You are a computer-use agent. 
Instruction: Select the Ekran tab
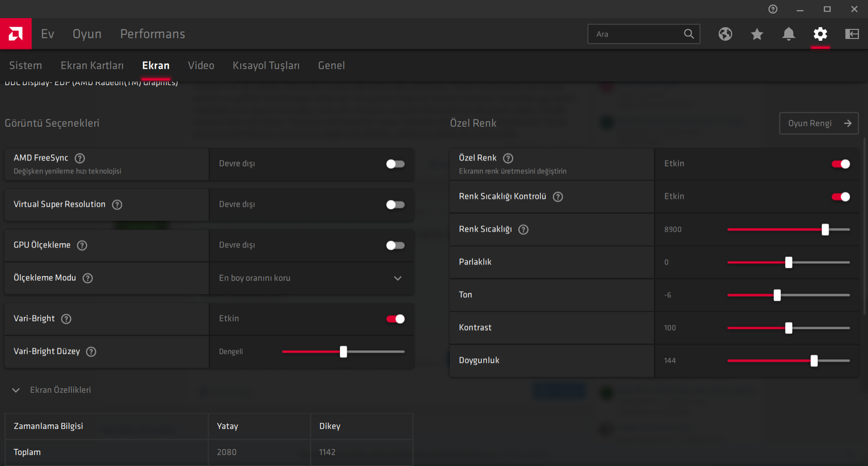click(156, 66)
